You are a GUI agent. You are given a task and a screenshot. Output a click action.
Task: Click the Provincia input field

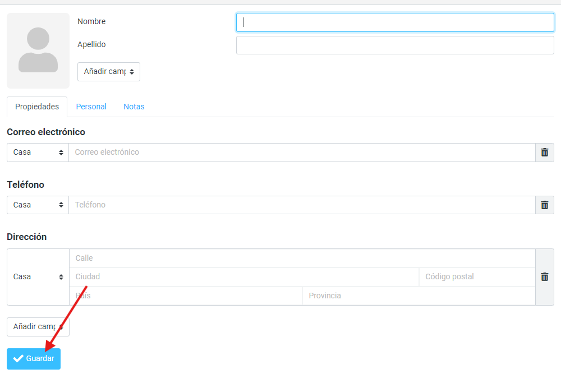(x=418, y=296)
